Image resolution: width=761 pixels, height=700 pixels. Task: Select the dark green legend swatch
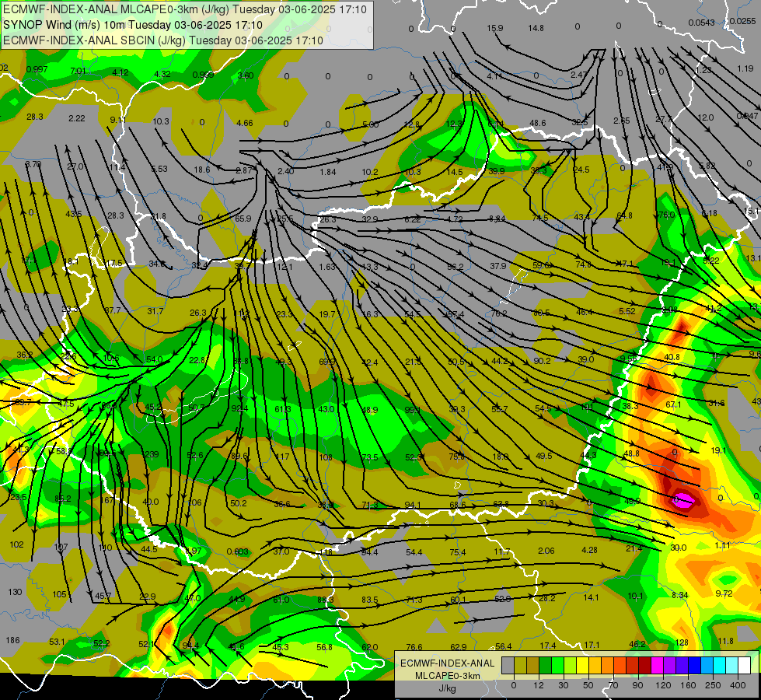click(546, 666)
